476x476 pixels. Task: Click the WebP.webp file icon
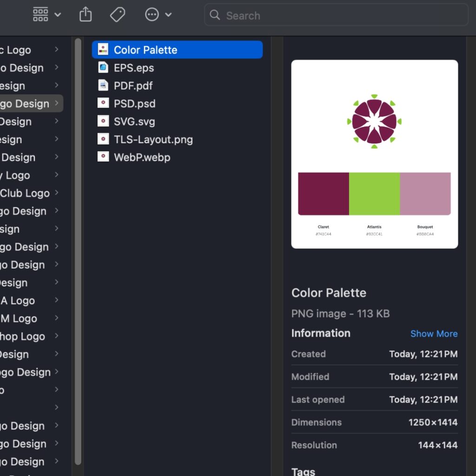(103, 157)
